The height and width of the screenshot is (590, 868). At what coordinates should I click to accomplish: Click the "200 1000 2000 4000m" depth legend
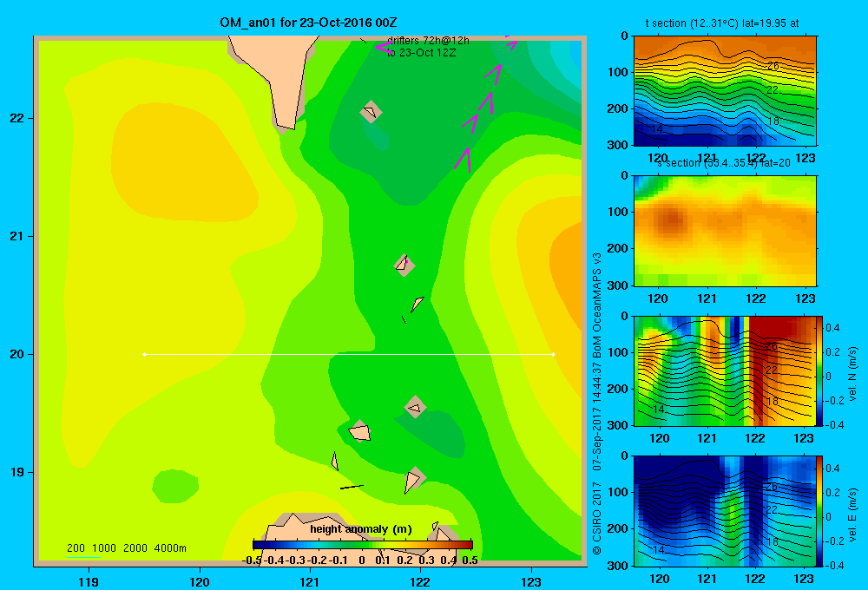point(126,548)
